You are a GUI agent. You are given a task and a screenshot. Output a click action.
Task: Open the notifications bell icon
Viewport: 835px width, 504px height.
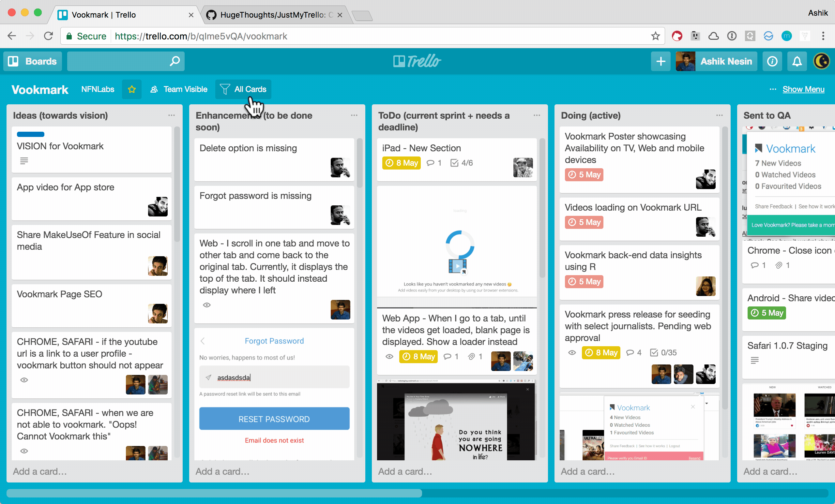(797, 61)
